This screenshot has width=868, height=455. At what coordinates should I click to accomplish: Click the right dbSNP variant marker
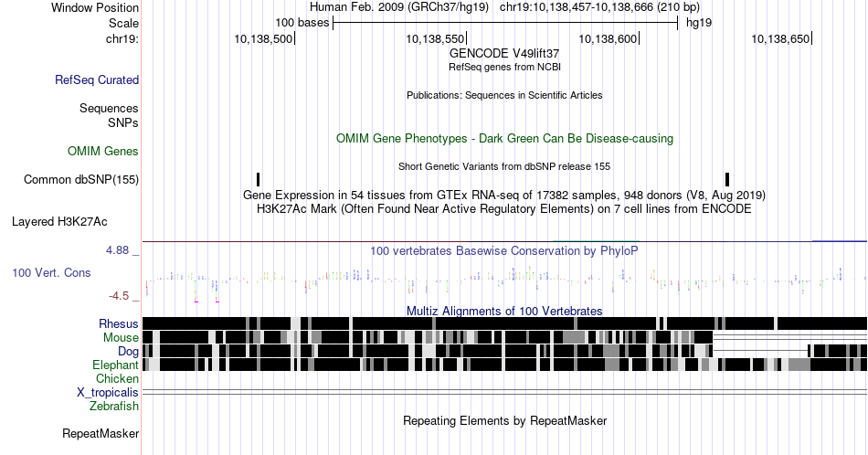click(x=727, y=179)
